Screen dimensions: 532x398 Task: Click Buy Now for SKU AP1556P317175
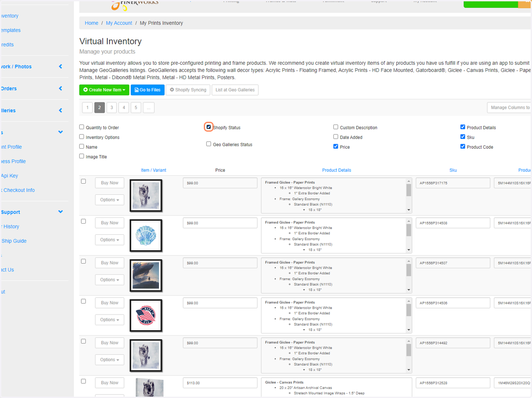tap(110, 183)
